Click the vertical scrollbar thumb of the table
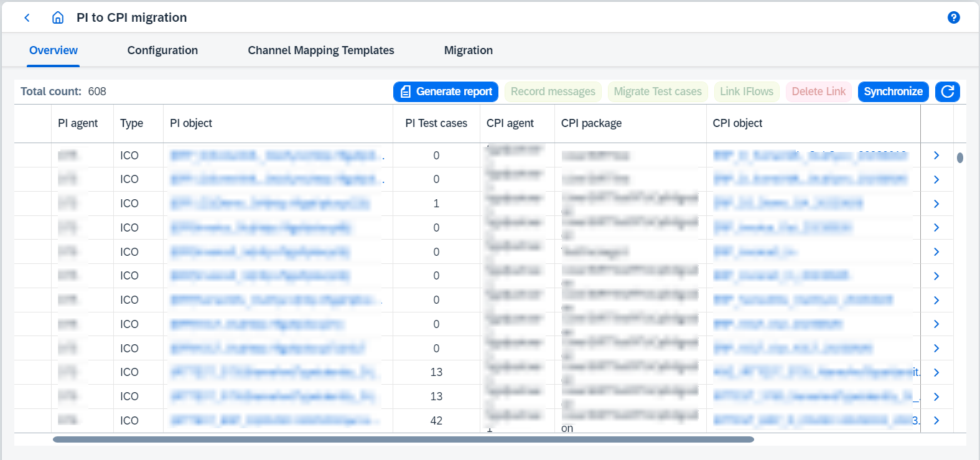The height and width of the screenshot is (460, 980). point(960,157)
